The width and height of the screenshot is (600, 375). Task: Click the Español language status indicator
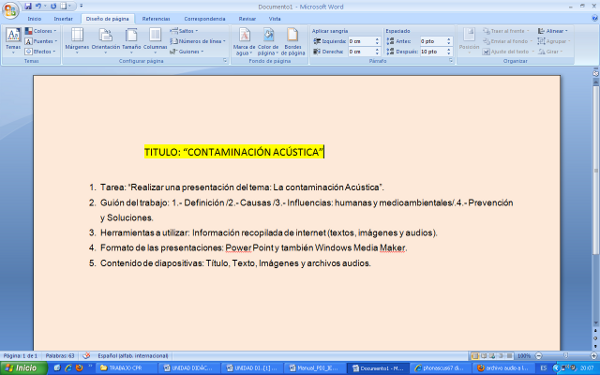point(133,356)
